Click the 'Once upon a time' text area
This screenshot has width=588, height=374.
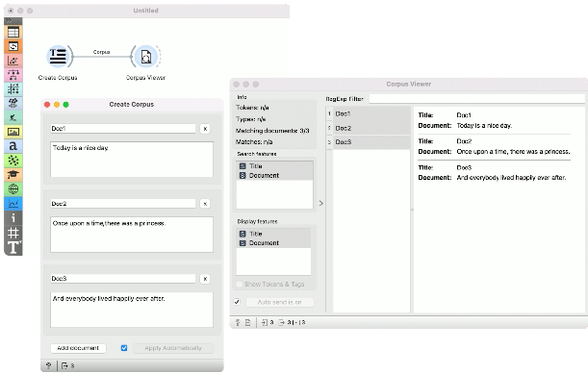coord(132,235)
